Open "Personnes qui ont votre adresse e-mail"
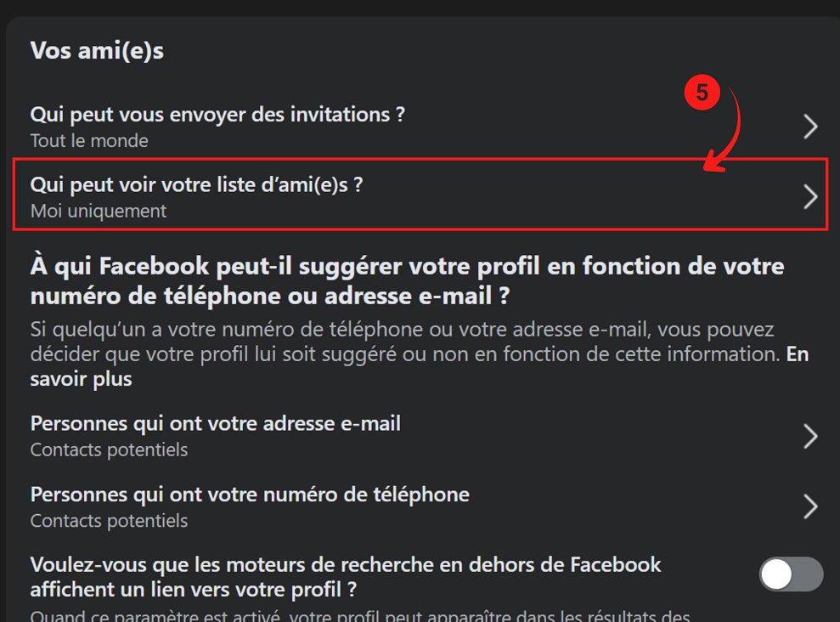This screenshot has height=622, width=840. point(215,422)
